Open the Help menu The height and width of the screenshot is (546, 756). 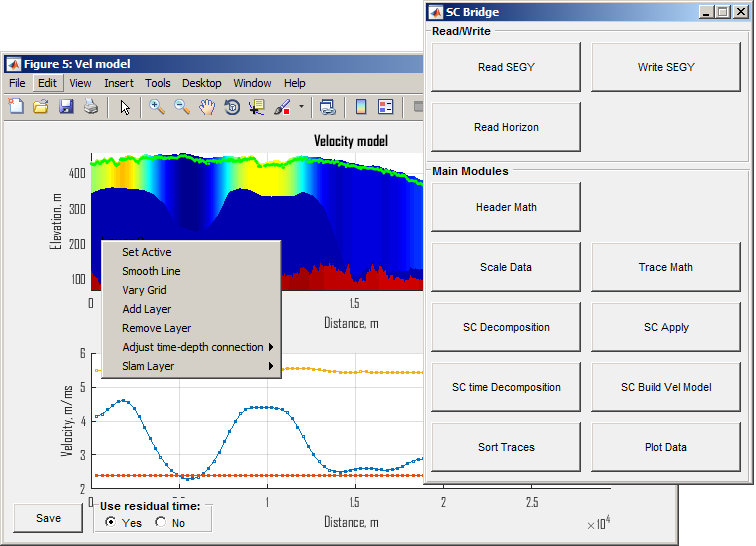[295, 83]
